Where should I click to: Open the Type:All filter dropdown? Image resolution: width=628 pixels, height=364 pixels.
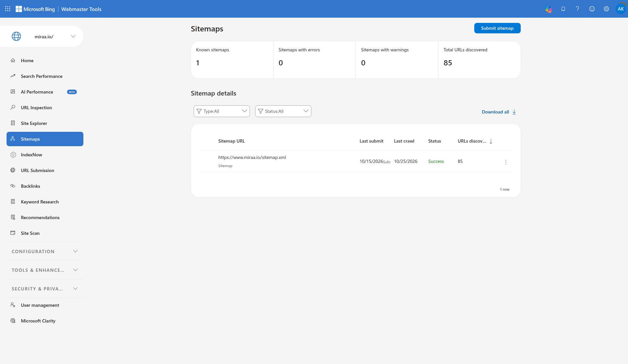tap(222, 111)
